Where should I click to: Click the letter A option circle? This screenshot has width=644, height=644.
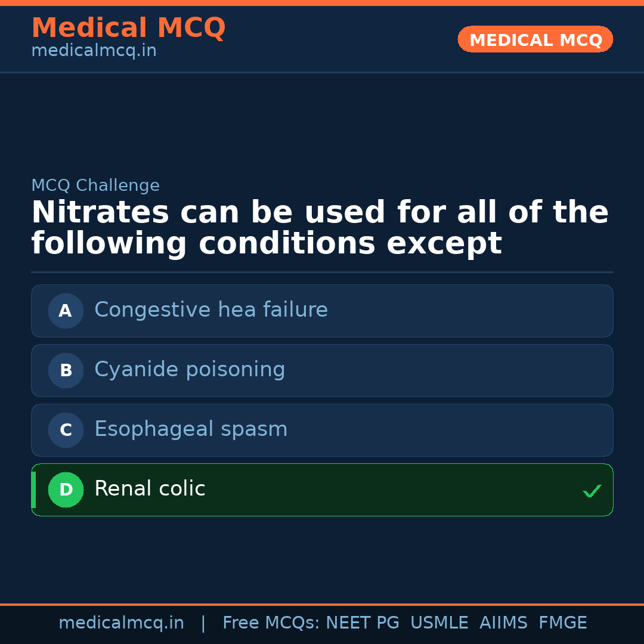pos(66,311)
